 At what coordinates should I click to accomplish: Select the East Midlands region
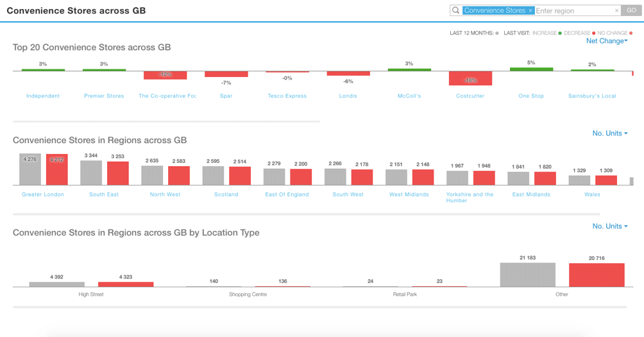click(x=531, y=194)
